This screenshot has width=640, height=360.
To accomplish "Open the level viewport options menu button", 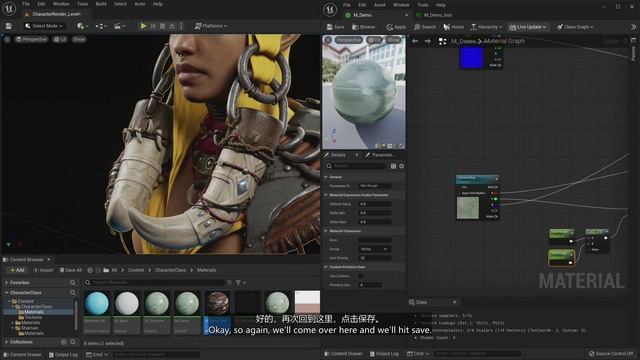I will (7, 39).
